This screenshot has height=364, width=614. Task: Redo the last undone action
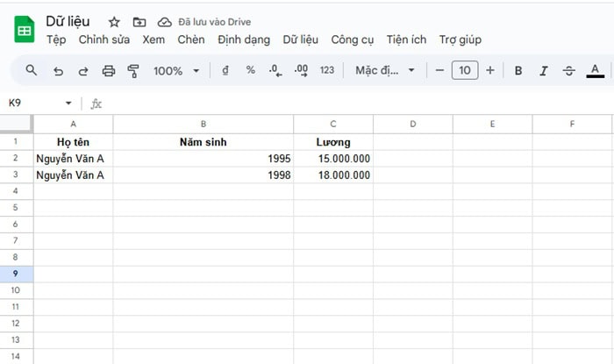pos(83,70)
